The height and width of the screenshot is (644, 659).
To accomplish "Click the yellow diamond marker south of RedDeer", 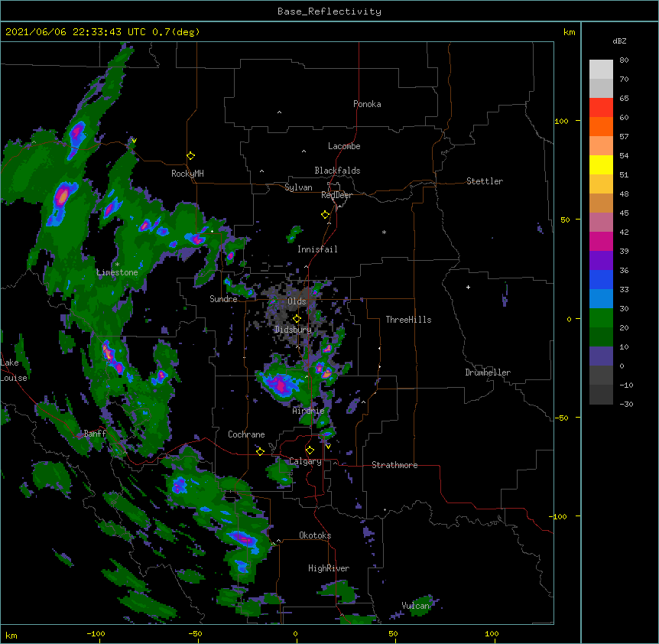I will [325, 215].
